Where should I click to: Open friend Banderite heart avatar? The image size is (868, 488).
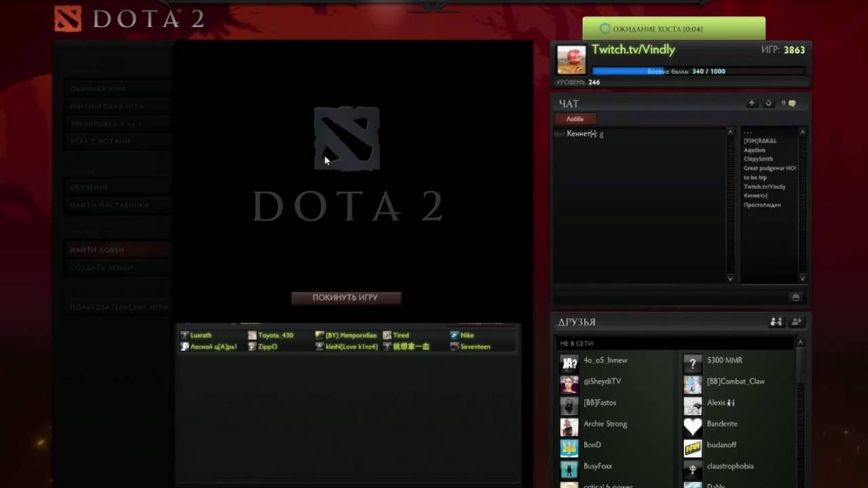click(692, 427)
